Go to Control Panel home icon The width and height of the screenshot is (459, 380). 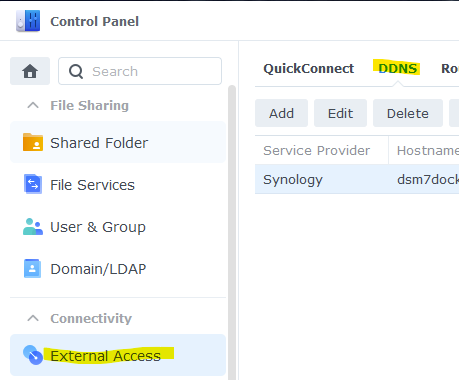tap(30, 71)
